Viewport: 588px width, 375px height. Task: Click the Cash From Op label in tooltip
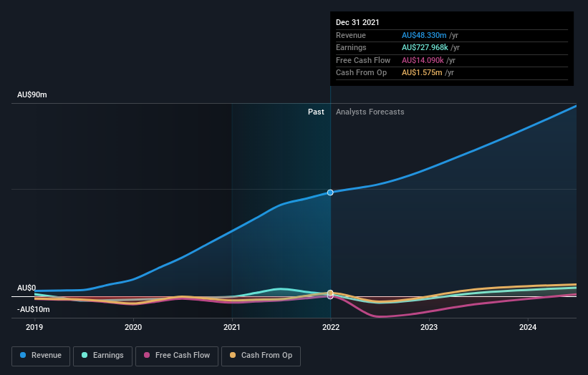click(361, 73)
